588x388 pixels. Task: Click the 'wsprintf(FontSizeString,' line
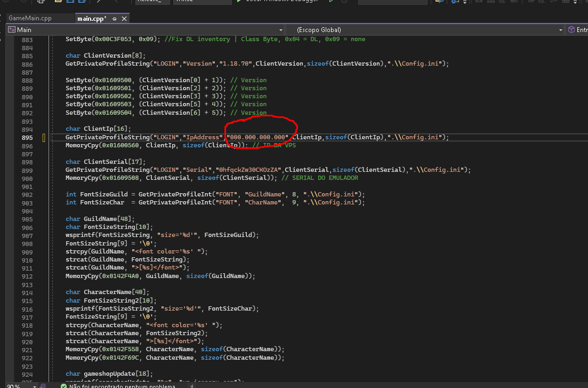pos(163,235)
